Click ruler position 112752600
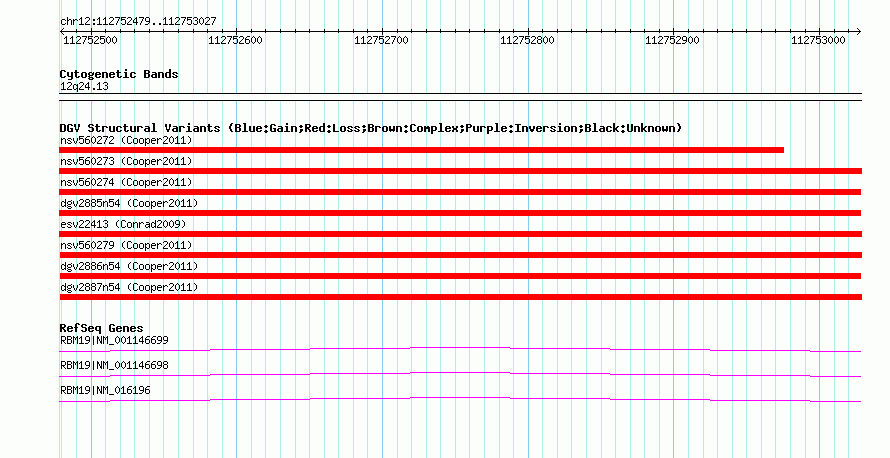890x458 pixels. click(x=236, y=40)
